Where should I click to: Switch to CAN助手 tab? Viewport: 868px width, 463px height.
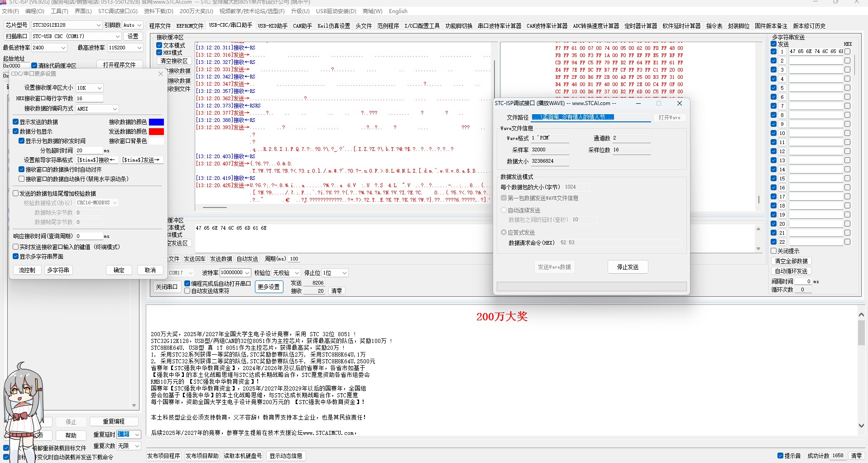302,26
